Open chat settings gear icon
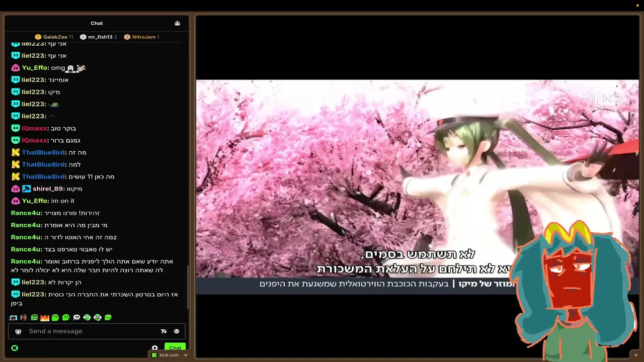Screen dimensions: 644x362 (155, 348)
